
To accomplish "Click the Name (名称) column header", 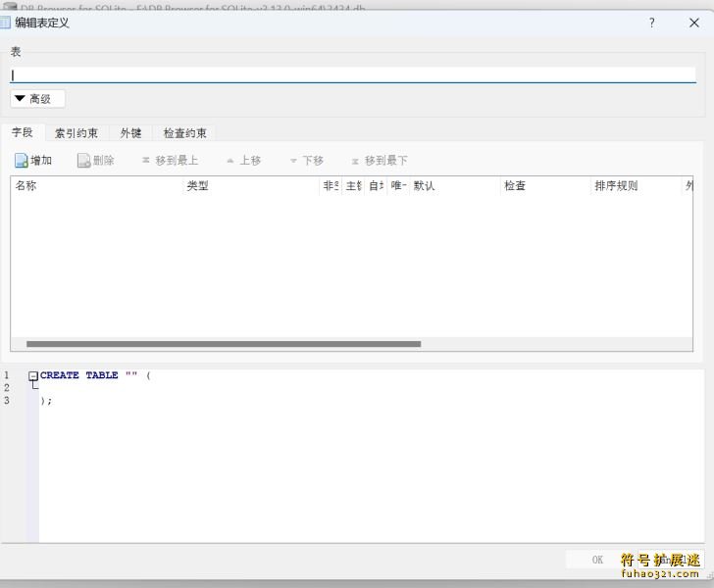I will [x=96, y=185].
